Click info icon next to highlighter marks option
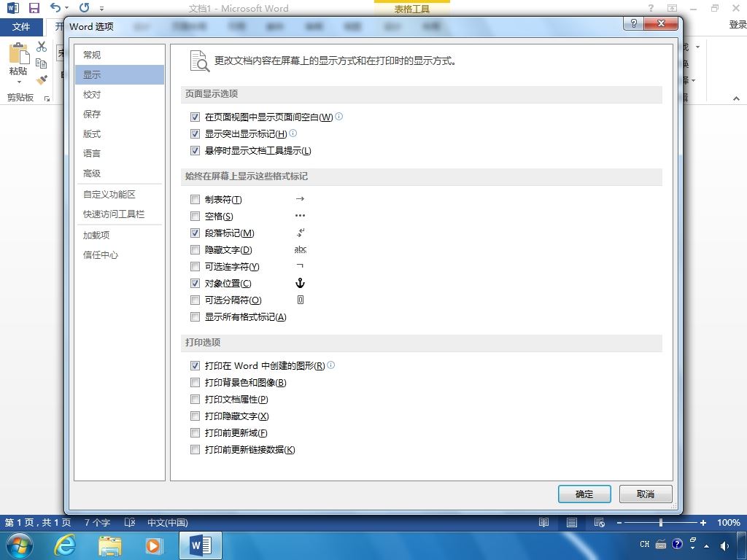The height and width of the screenshot is (560, 747). (x=293, y=133)
